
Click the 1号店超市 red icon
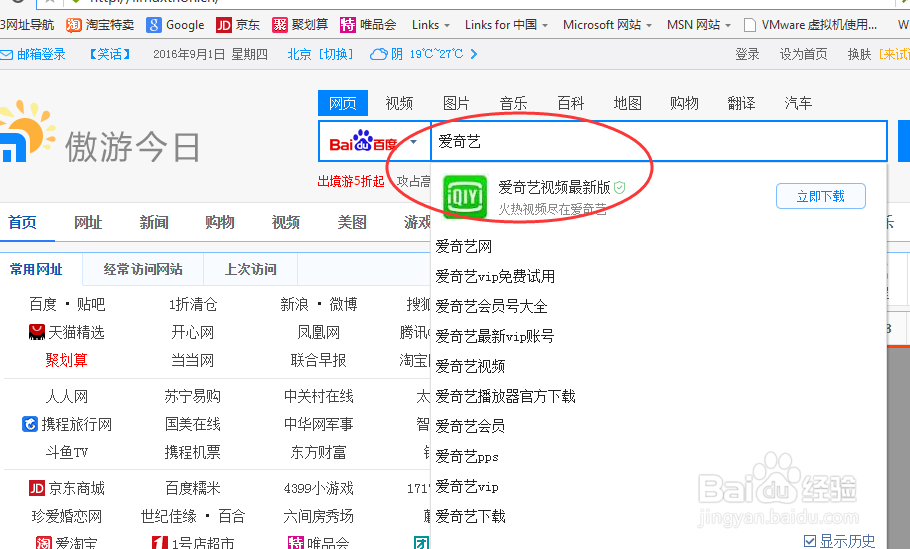(160, 543)
